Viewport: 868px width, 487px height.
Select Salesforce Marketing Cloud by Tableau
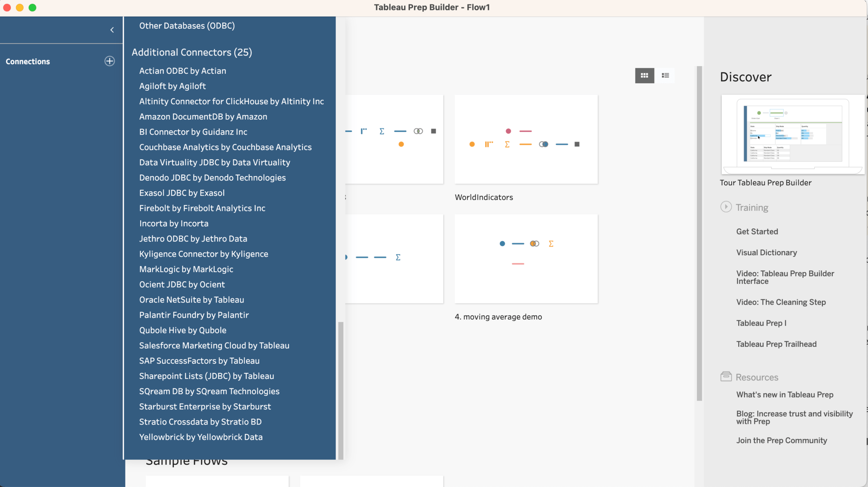coord(214,346)
